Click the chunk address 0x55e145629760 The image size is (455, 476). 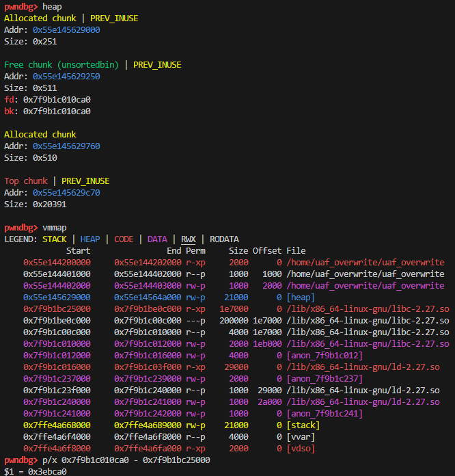coord(66,146)
